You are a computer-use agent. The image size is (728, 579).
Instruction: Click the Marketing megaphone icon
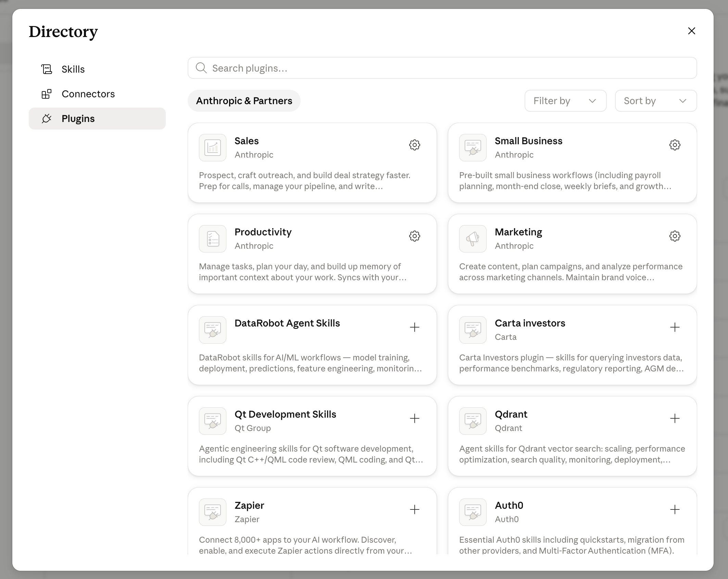[x=473, y=239]
